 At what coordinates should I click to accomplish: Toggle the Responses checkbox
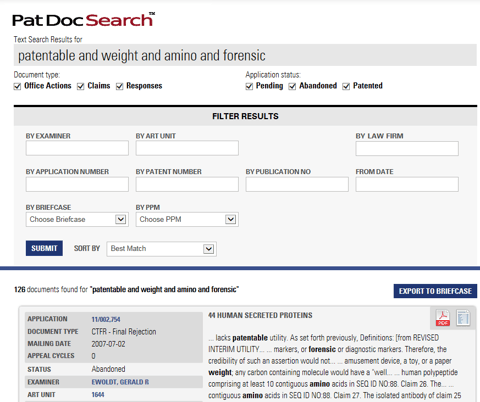pyautogui.click(x=119, y=86)
